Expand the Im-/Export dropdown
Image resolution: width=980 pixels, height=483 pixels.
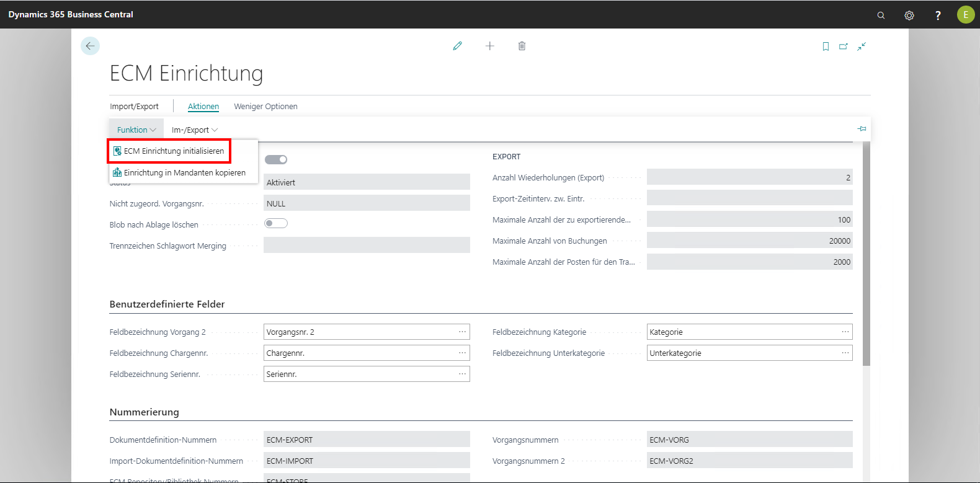(195, 130)
